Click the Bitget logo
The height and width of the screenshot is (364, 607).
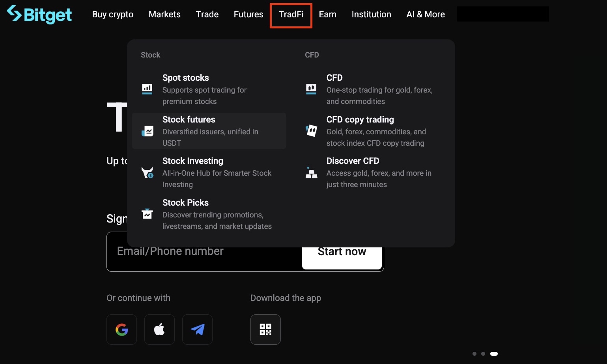(x=39, y=14)
